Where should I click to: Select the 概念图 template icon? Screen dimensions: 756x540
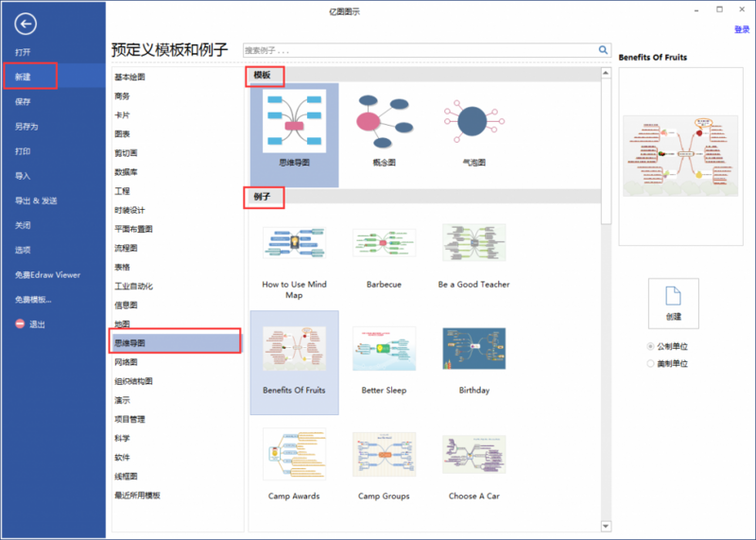(385, 121)
